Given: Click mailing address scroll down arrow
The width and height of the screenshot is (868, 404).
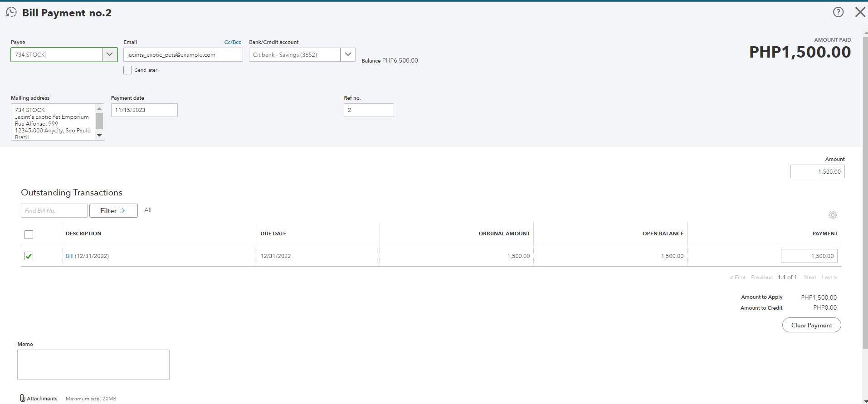Looking at the screenshot, I should point(99,136).
